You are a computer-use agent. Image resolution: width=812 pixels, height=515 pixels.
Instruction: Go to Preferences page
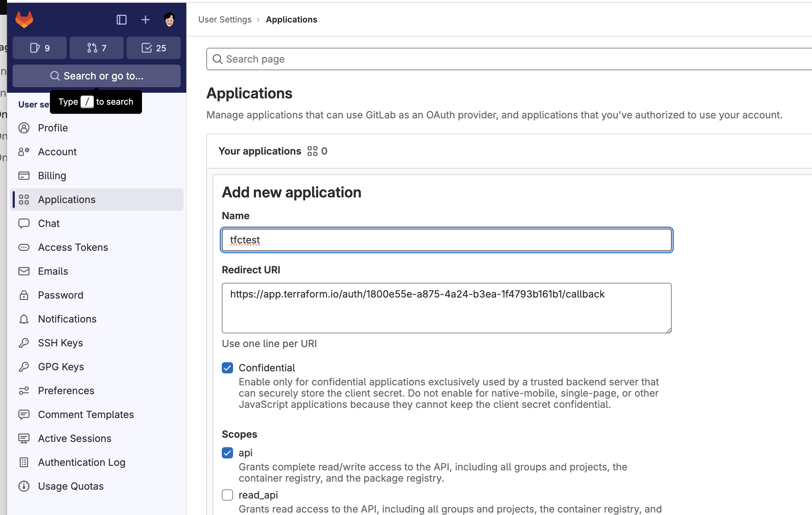coord(97,391)
